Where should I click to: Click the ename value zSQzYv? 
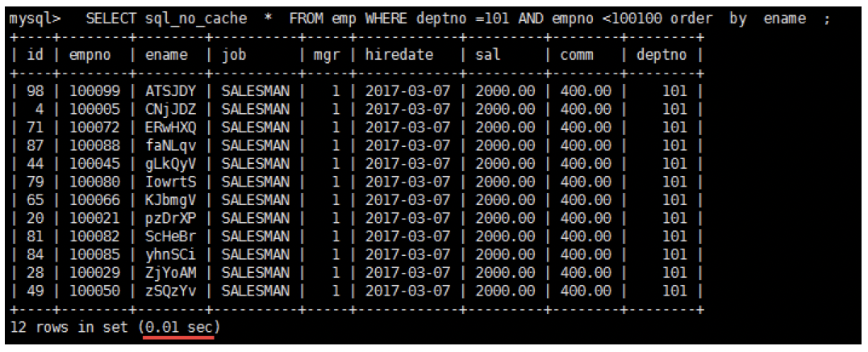pyautogui.click(x=170, y=291)
